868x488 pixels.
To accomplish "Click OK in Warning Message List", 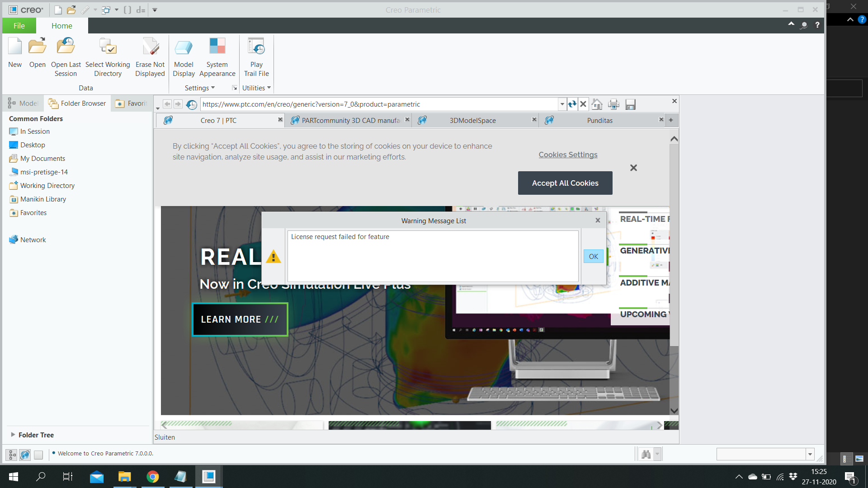I will 593,256.
